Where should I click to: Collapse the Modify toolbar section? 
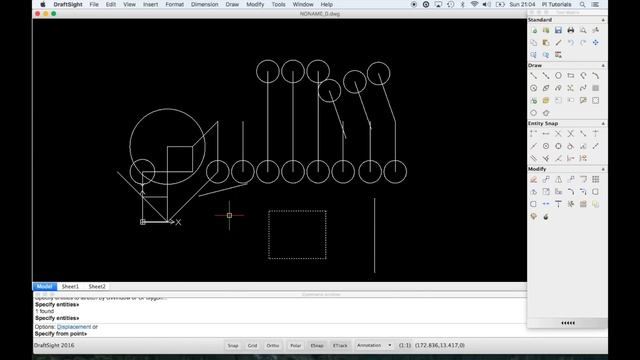pos(603,169)
